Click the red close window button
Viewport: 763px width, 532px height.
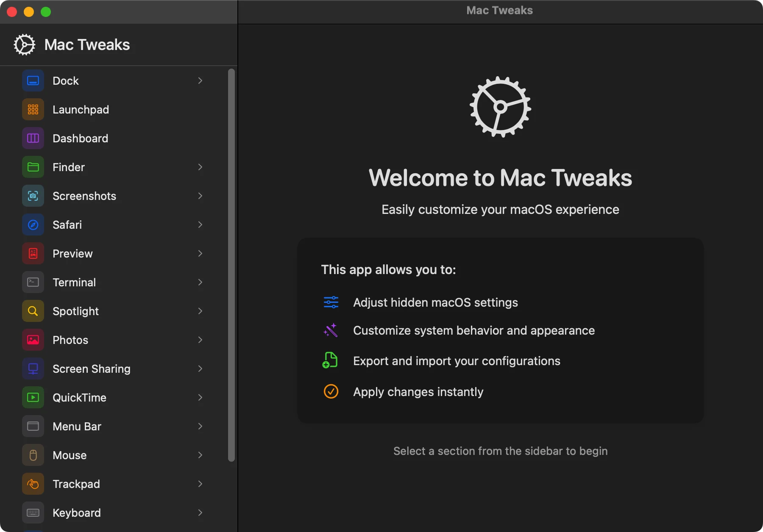pos(12,12)
